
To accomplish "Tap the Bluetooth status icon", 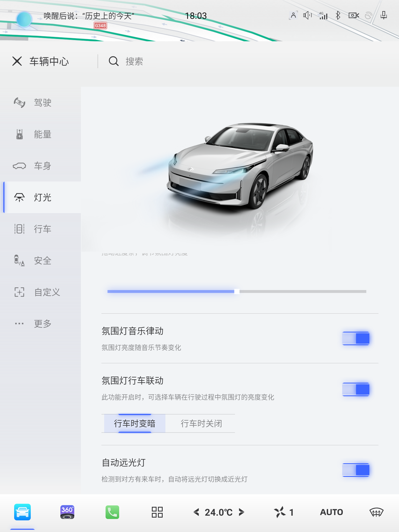I will (338, 16).
